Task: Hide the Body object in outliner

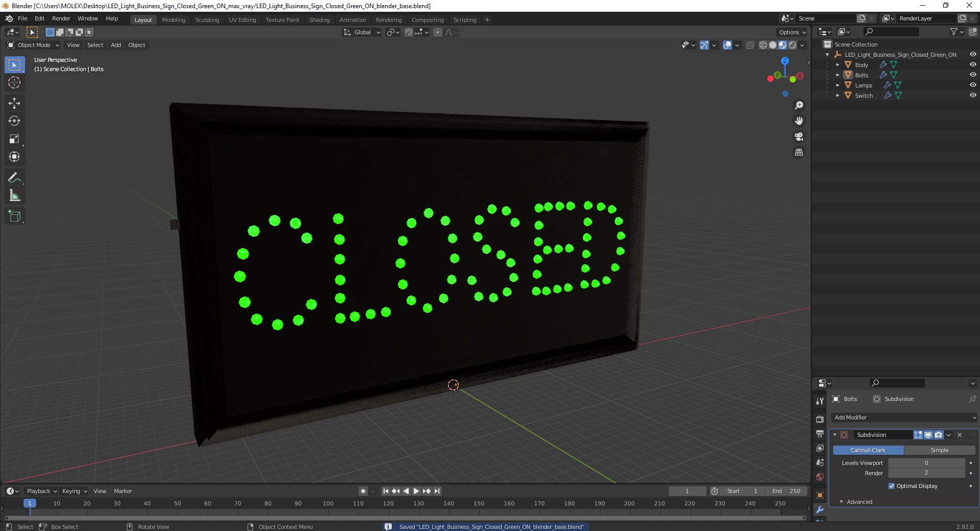Action: 973,65
